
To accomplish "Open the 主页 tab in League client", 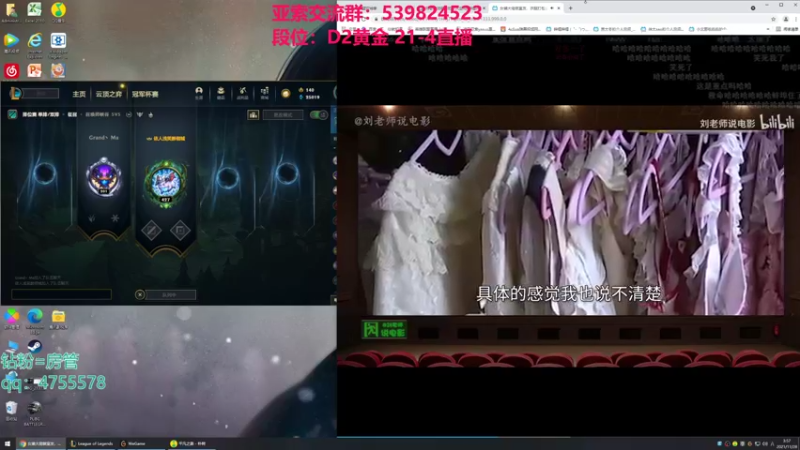I will (x=79, y=94).
